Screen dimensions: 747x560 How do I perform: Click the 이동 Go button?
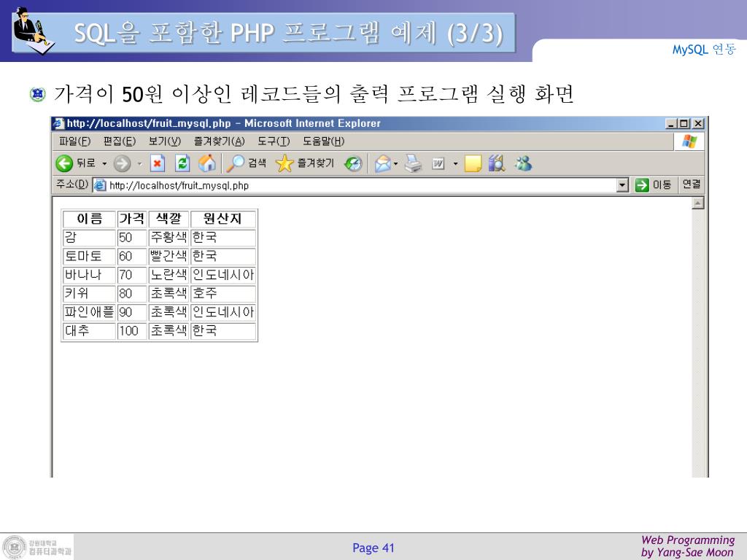coord(654,184)
